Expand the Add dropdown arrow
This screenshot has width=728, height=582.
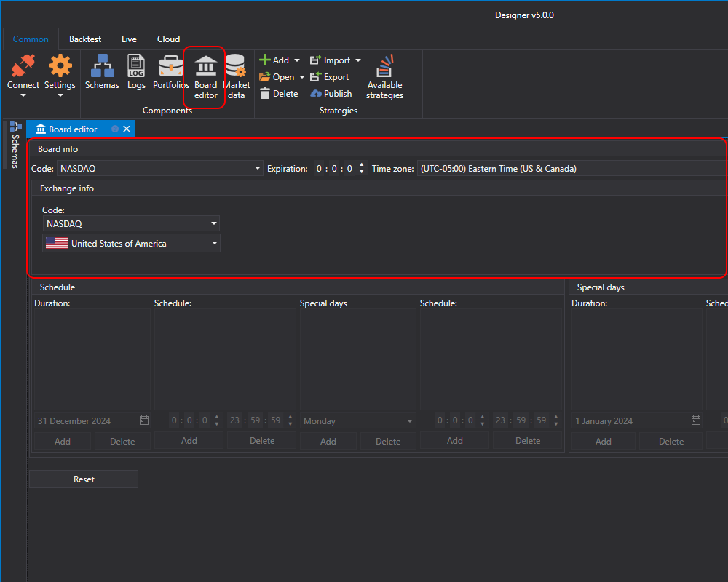coord(297,60)
